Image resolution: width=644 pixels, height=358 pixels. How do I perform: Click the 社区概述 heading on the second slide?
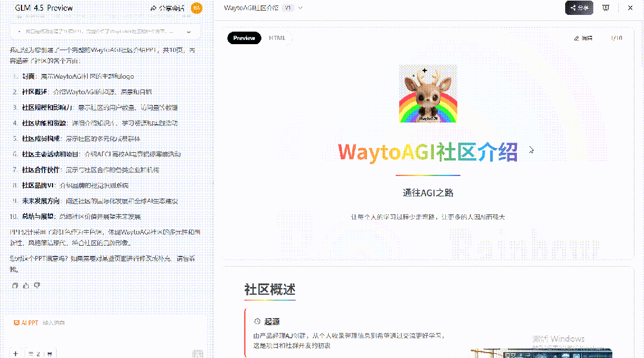[x=270, y=289]
